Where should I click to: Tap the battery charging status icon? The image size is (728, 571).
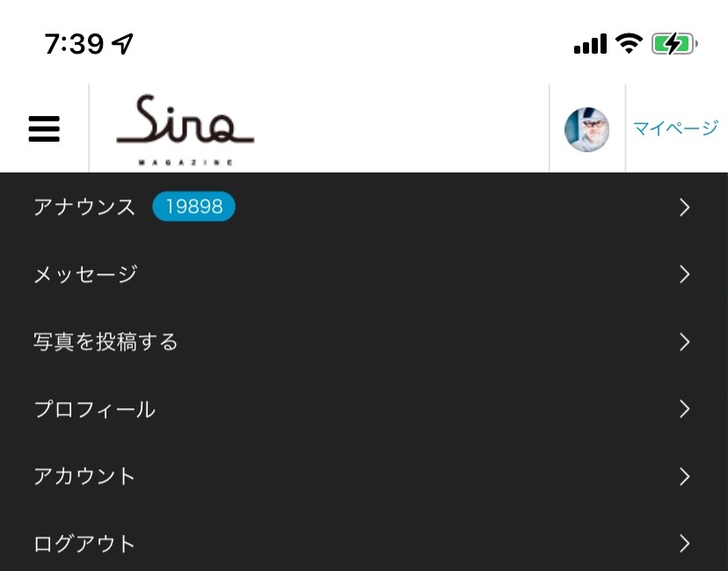point(674,44)
